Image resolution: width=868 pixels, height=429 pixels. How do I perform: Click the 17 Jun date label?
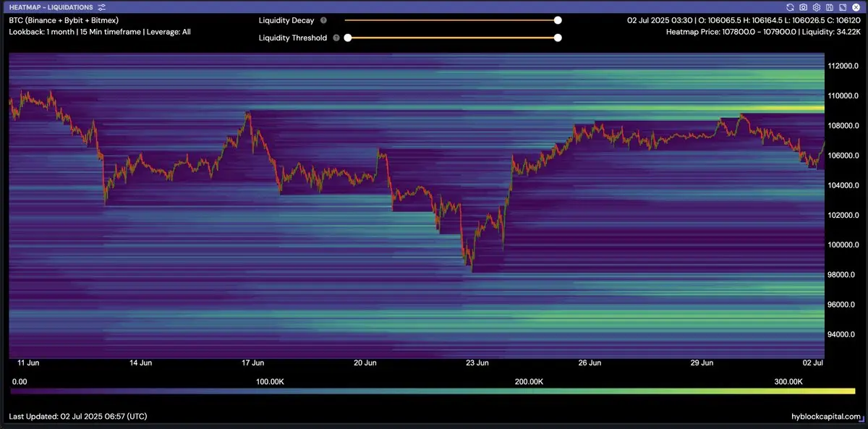tap(253, 362)
